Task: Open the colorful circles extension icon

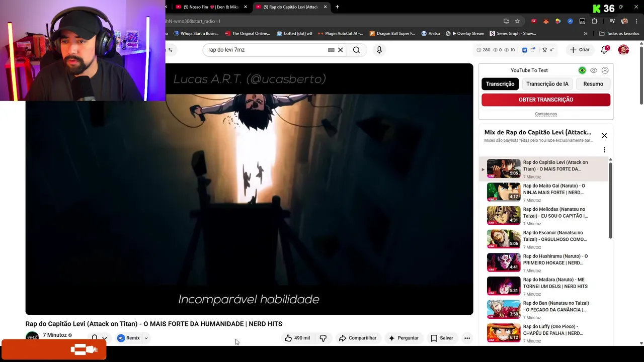Action: [558, 21]
